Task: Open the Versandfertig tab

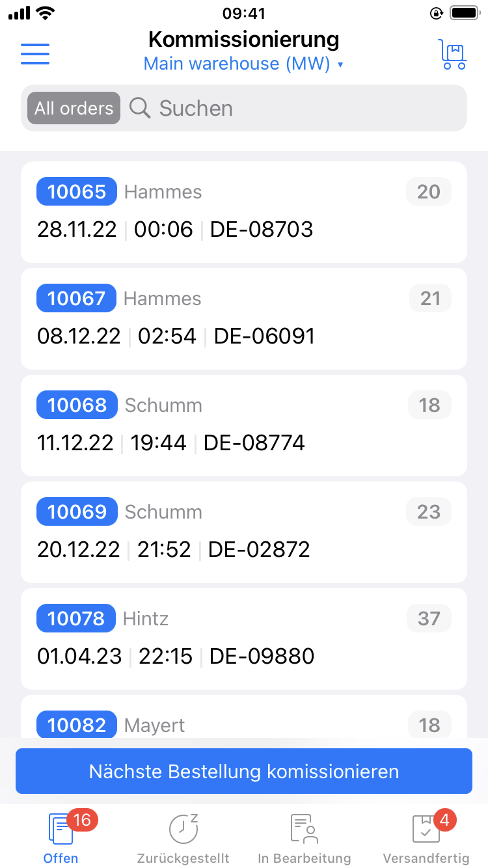Action: coord(426,839)
